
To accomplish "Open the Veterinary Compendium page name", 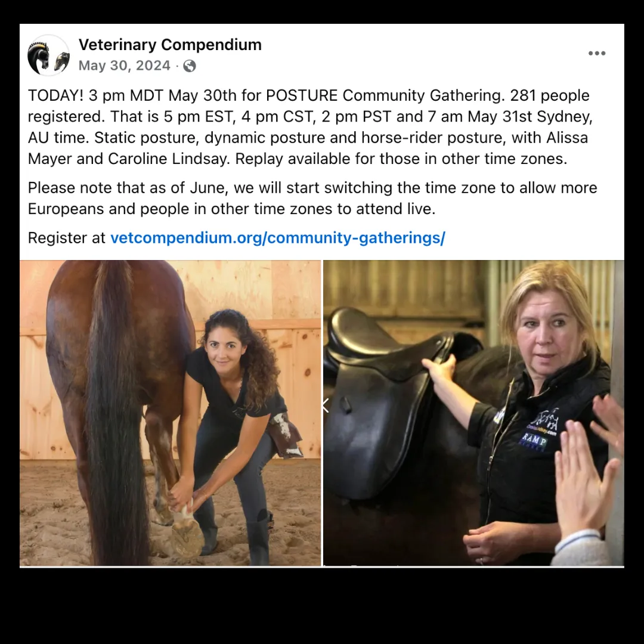I will tap(170, 44).
